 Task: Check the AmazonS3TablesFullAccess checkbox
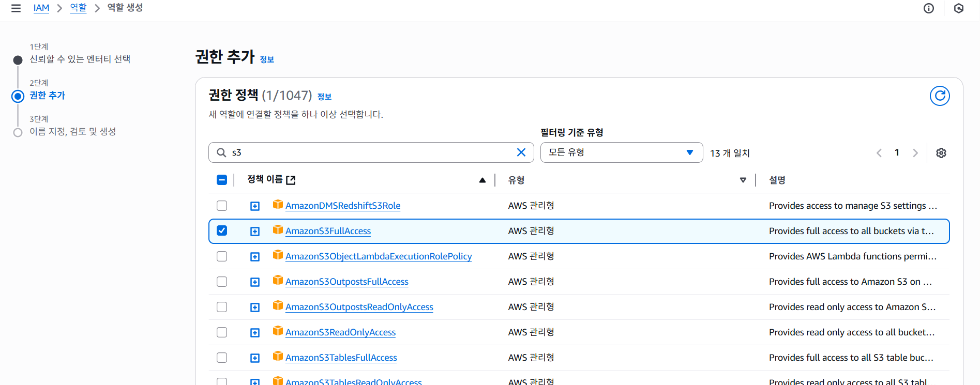222,358
